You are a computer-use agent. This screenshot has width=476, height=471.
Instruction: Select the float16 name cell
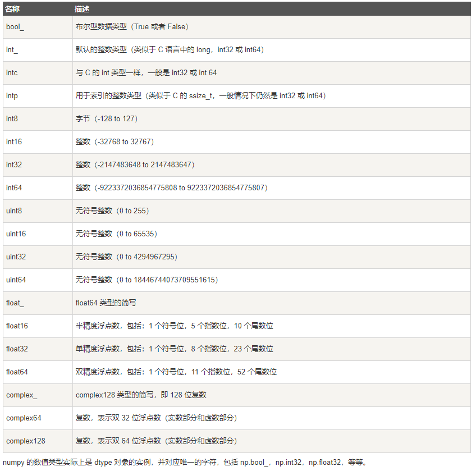pos(38,326)
